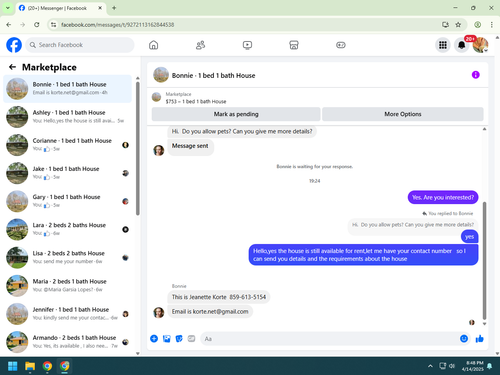Open Jake - 1 bed 1 bath House chat

pos(67,173)
